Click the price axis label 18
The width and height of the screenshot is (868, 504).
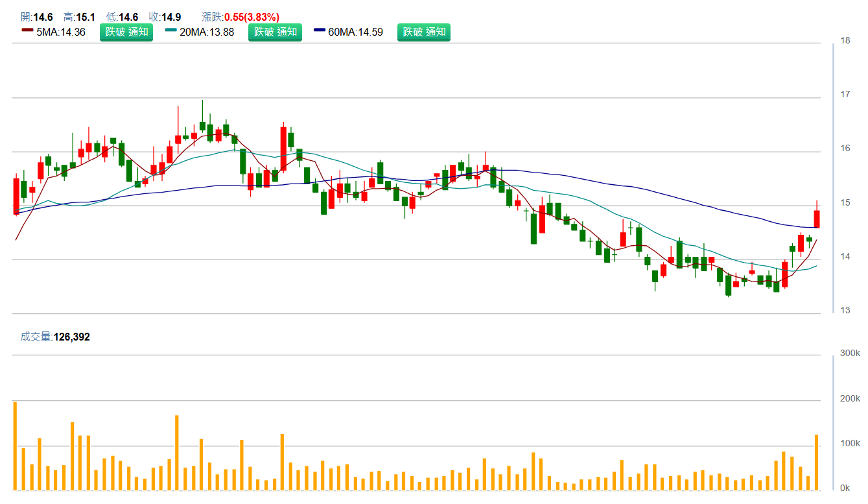pos(845,40)
